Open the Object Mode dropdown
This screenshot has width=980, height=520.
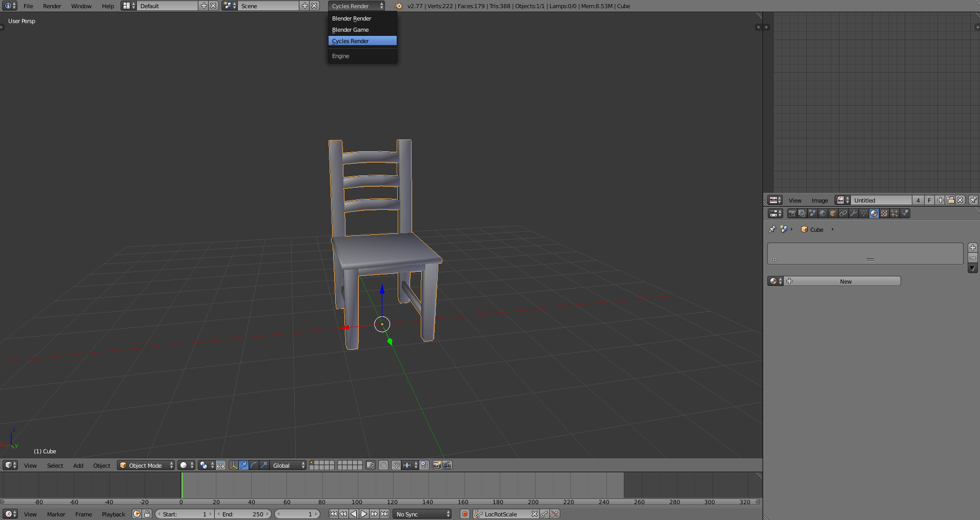pyautogui.click(x=146, y=465)
